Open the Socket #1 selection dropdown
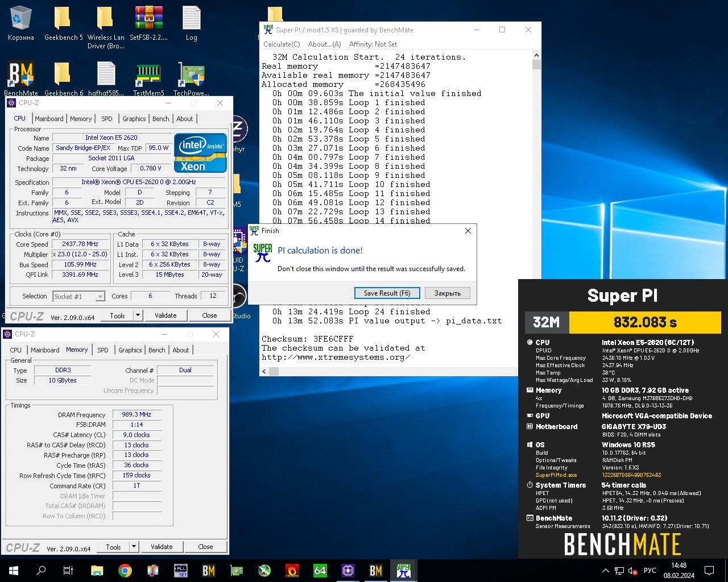 pyautogui.click(x=78, y=296)
